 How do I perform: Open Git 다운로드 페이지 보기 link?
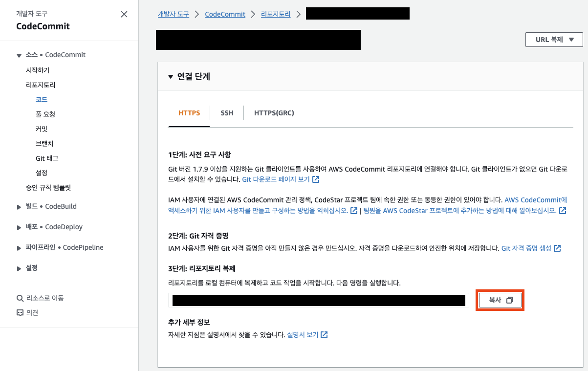point(276,179)
